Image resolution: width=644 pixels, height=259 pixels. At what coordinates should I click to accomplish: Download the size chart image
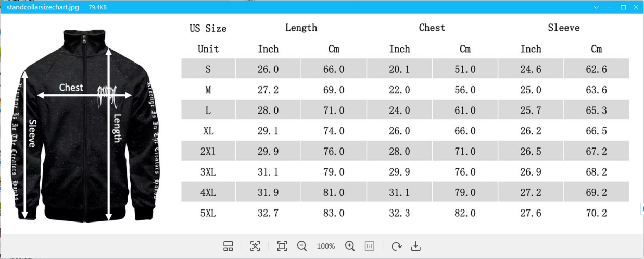tap(415, 246)
